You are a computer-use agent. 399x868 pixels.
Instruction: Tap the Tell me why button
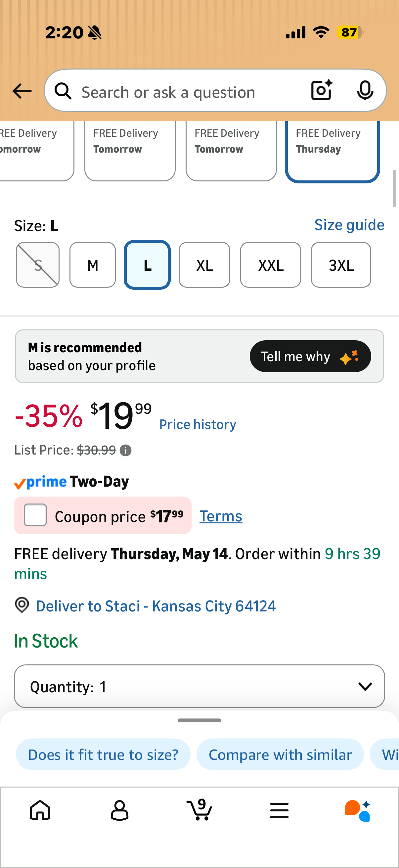coord(310,356)
